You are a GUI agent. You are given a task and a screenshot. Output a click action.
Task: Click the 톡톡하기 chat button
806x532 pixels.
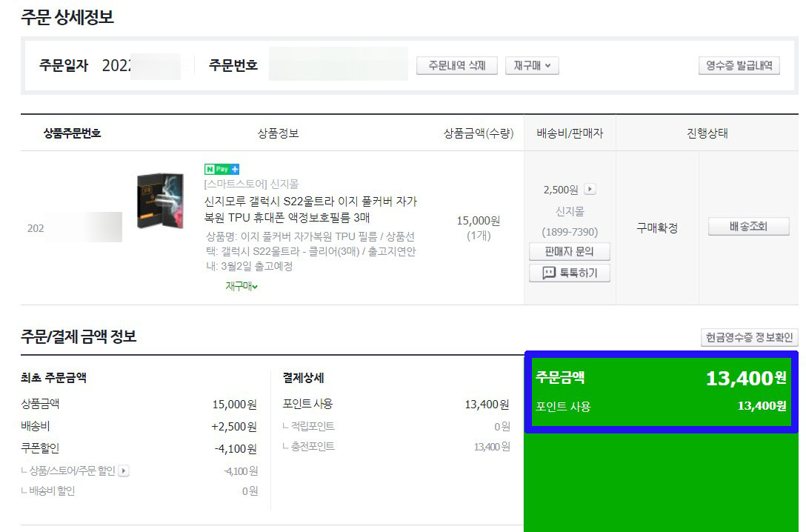pyautogui.click(x=570, y=273)
